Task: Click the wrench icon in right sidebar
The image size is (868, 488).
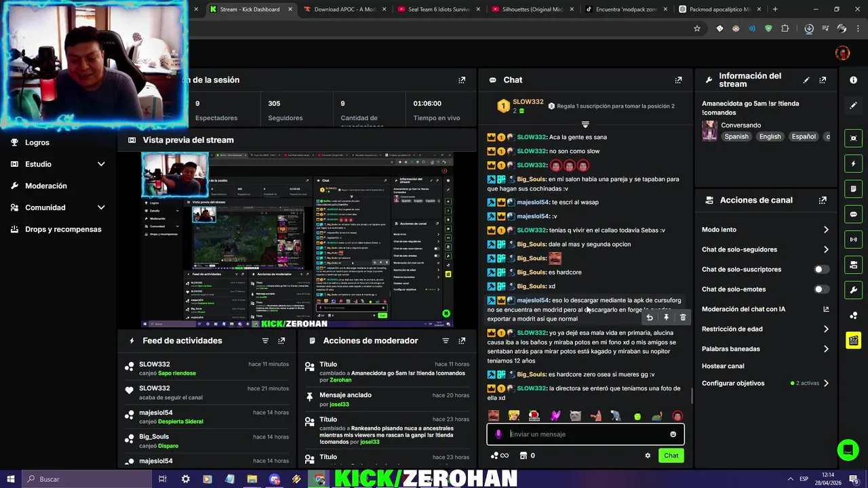Action: (x=853, y=290)
